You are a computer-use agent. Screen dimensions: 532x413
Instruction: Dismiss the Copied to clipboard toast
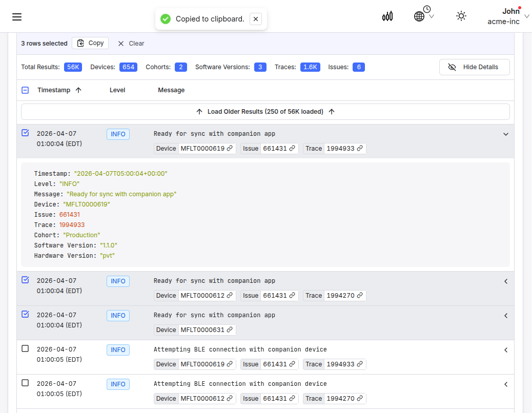[256, 19]
